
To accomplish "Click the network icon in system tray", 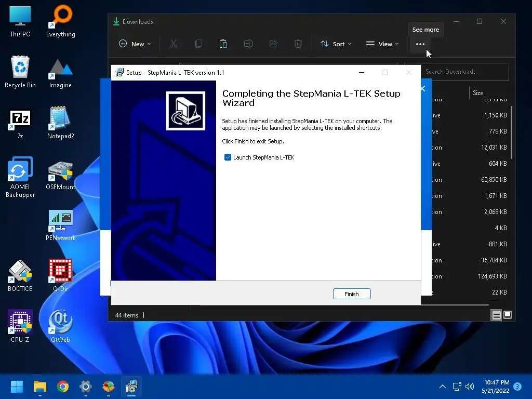I will [x=457, y=387].
